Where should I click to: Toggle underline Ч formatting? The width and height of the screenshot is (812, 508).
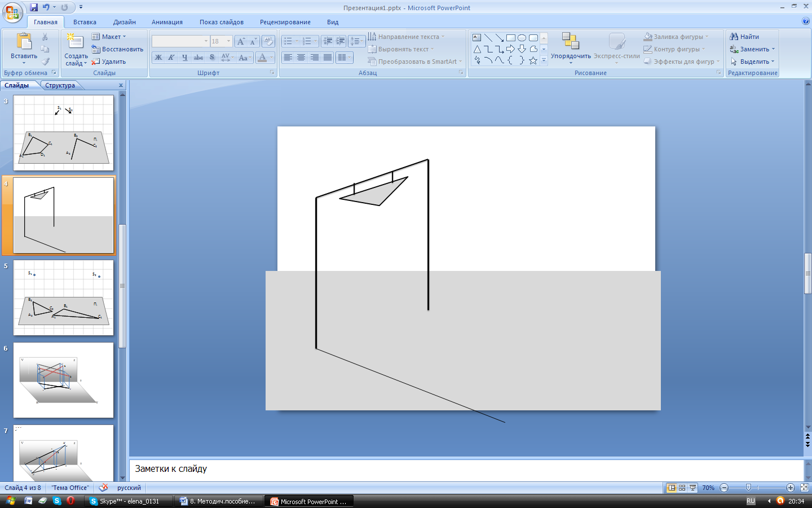(x=184, y=58)
